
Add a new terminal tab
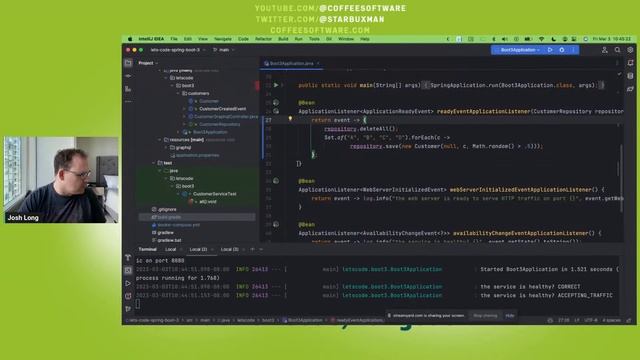tap(252, 249)
